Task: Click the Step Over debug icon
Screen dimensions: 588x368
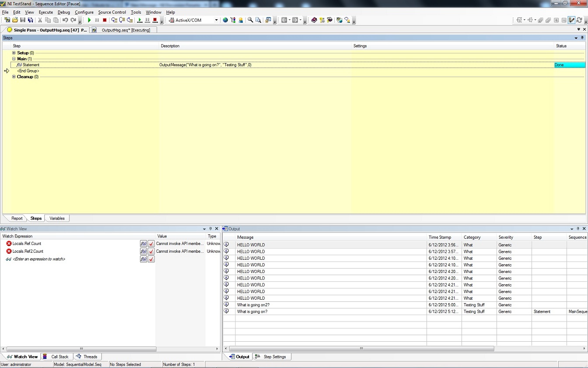Action: (x=122, y=20)
